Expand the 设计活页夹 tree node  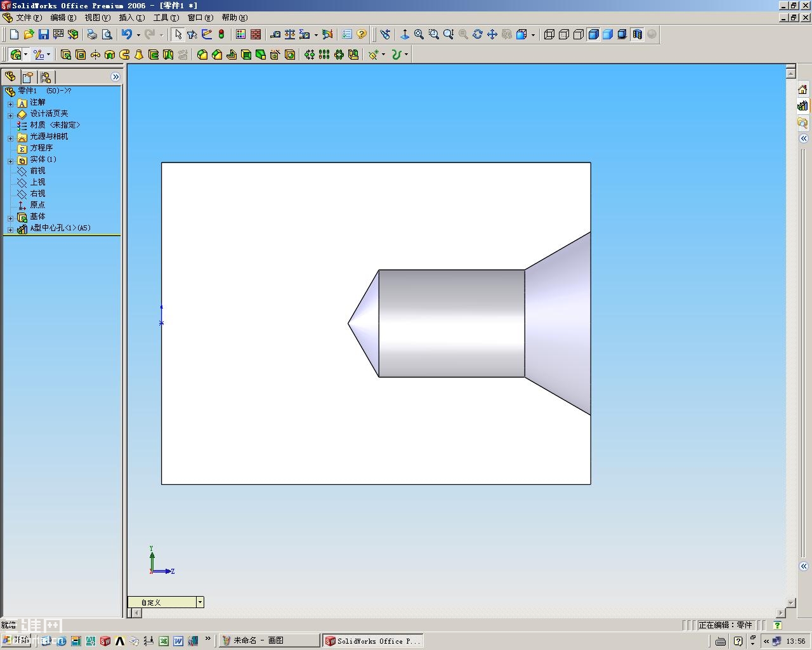click(10, 116)
